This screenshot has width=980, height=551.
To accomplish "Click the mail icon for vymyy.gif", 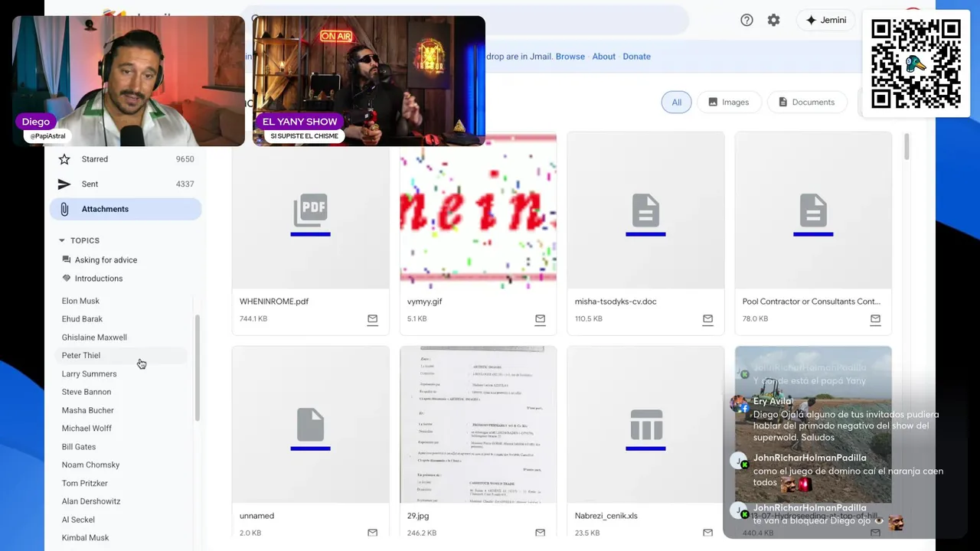I will pyautogui.click(x=540, y=319).
